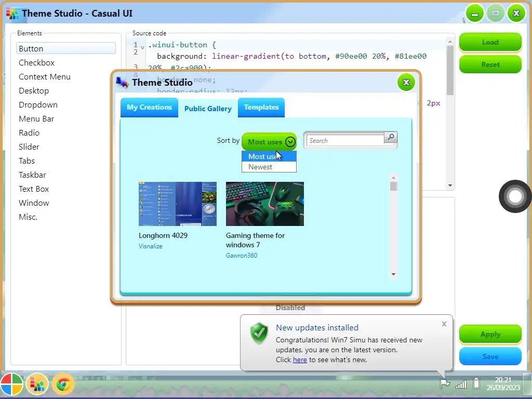Click the Load button
The image size is (532, 399).
pyautogui.click(x=490, y=42)
